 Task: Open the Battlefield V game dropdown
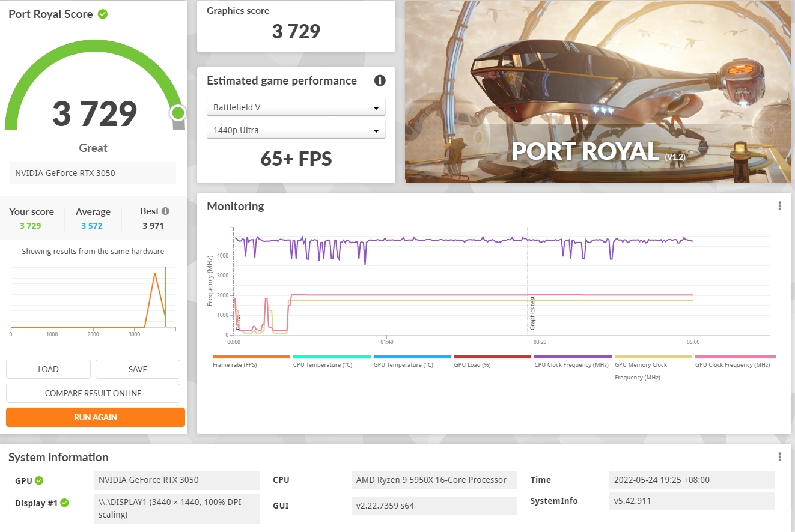296,107
